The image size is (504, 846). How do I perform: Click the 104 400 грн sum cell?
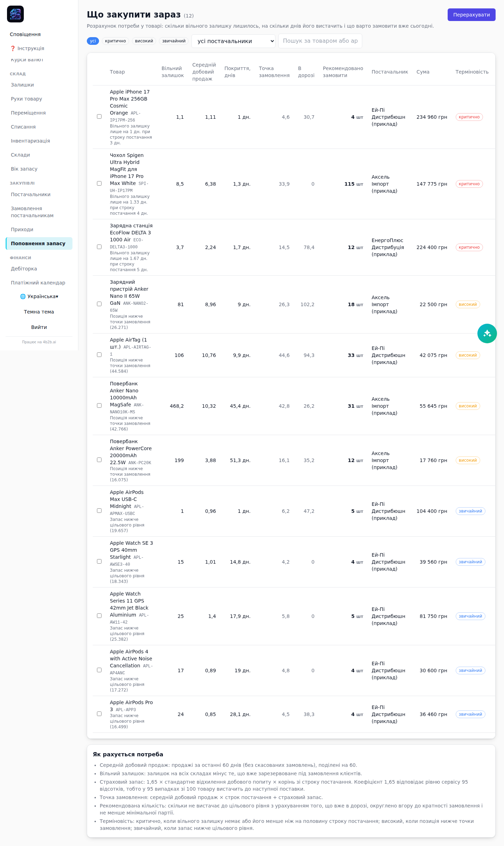432,511
